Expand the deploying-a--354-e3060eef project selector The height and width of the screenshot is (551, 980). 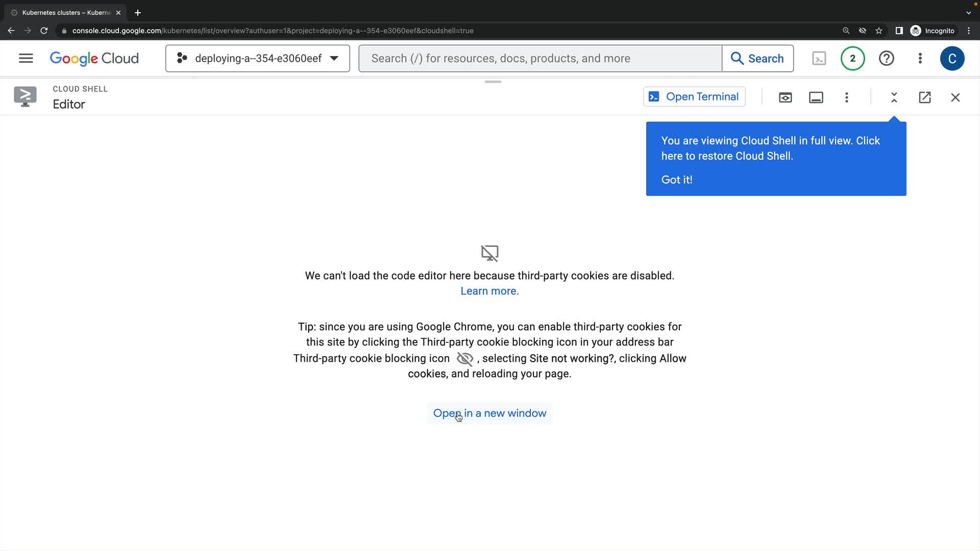point(257,58)
